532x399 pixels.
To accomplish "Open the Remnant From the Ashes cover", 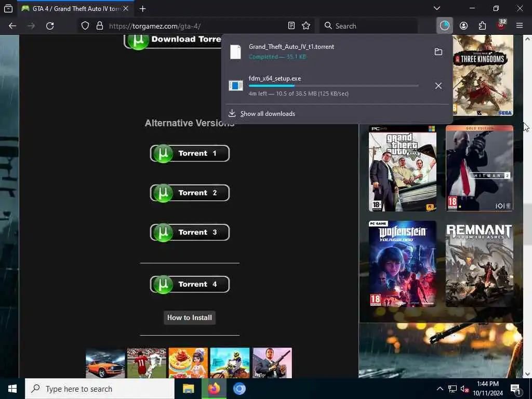I will [480, 264].
